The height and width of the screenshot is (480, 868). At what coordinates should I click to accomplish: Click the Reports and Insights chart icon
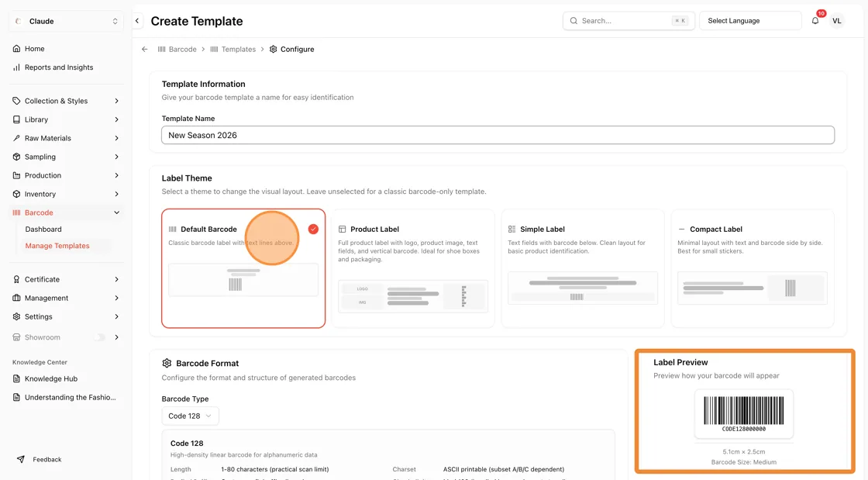16,67
